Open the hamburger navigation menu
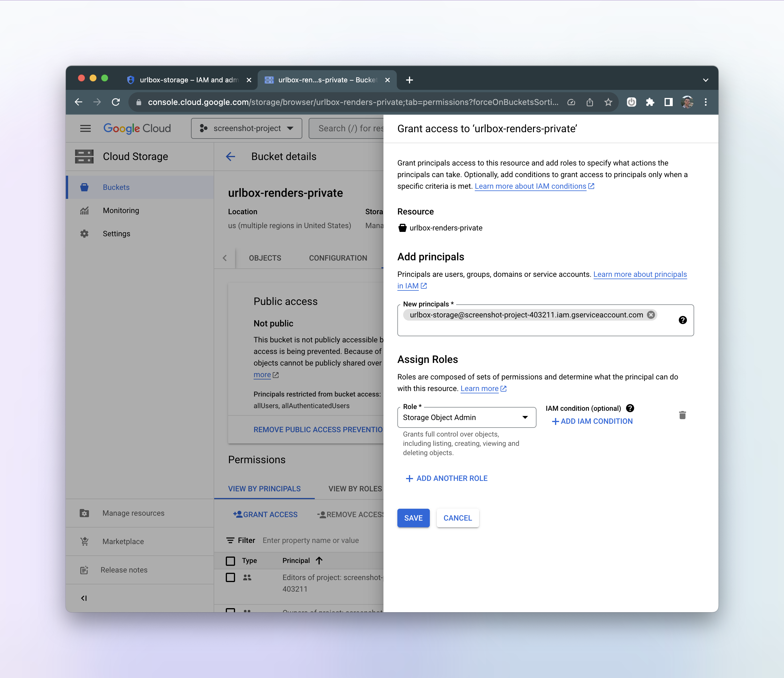Screen dimensions: 784x678 [x=85, y=128]
